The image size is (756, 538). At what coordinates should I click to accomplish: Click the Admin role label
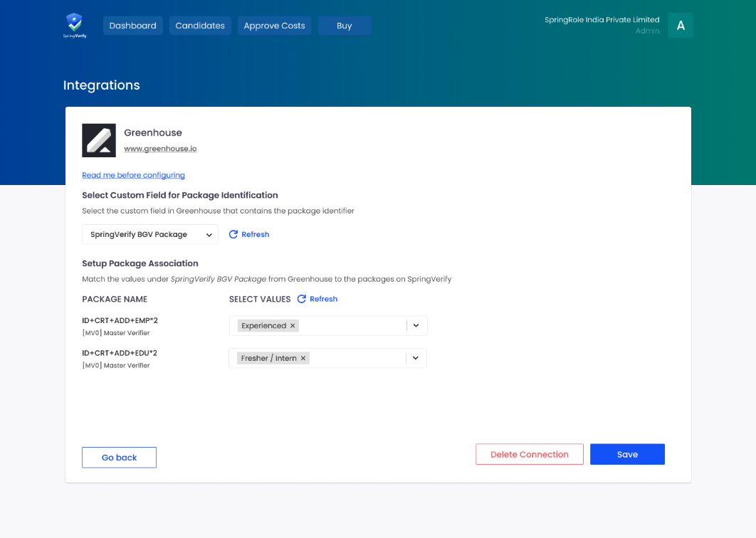coord(648,31)
